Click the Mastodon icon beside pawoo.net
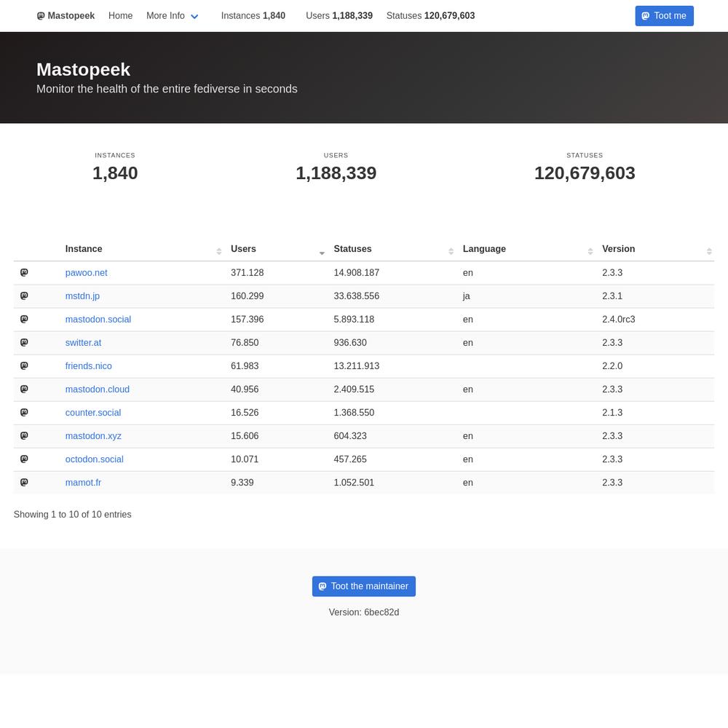 (x=24, y=272)
